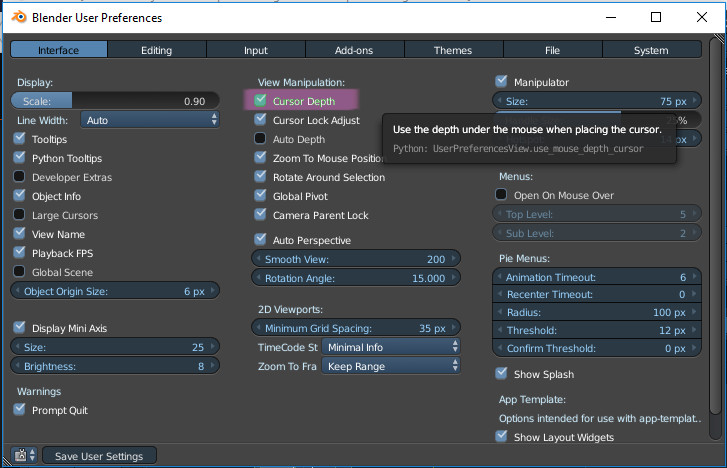Decrease Rotation Angle with left arrow

pyautogui.click(x=258, y=278)
